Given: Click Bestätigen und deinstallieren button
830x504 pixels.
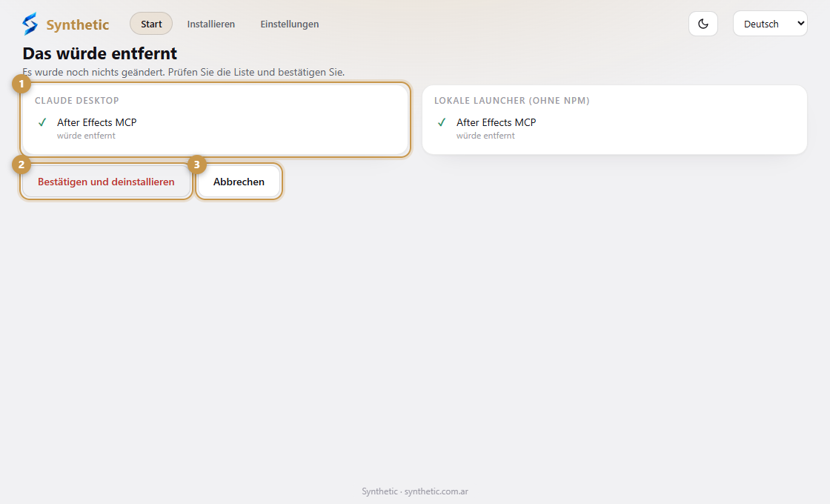Looking at the screenshot, I should pos(106,182).
